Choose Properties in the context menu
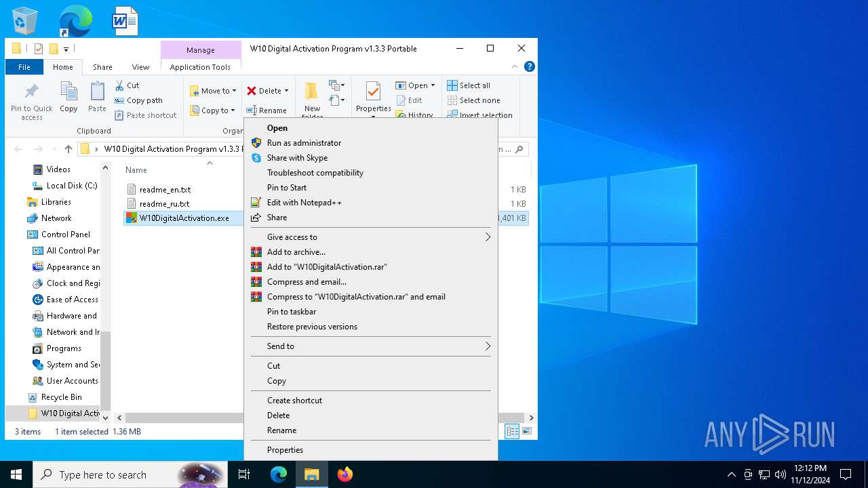 [370, 450]
